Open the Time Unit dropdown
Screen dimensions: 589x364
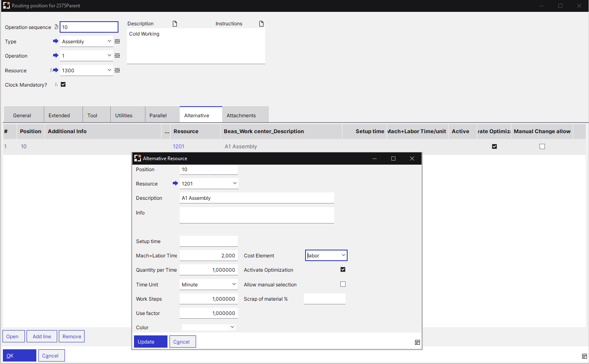[233, 284]
